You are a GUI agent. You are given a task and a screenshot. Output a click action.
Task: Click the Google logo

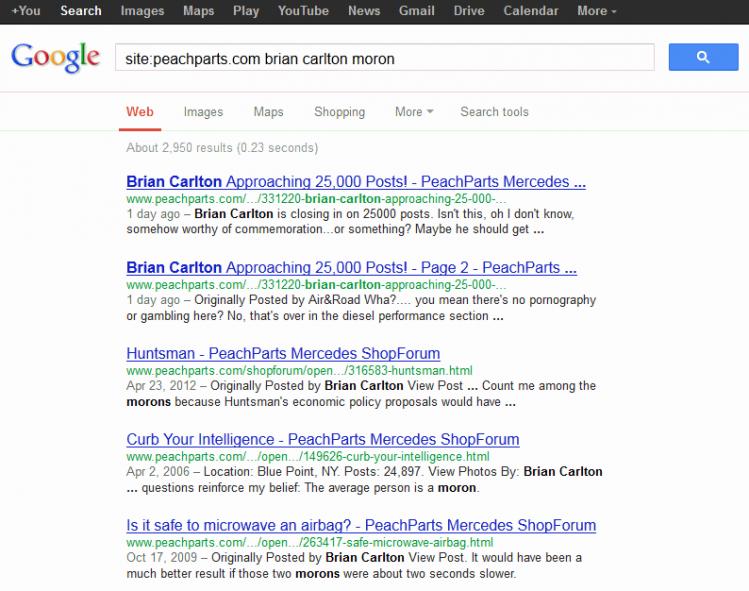55,58
